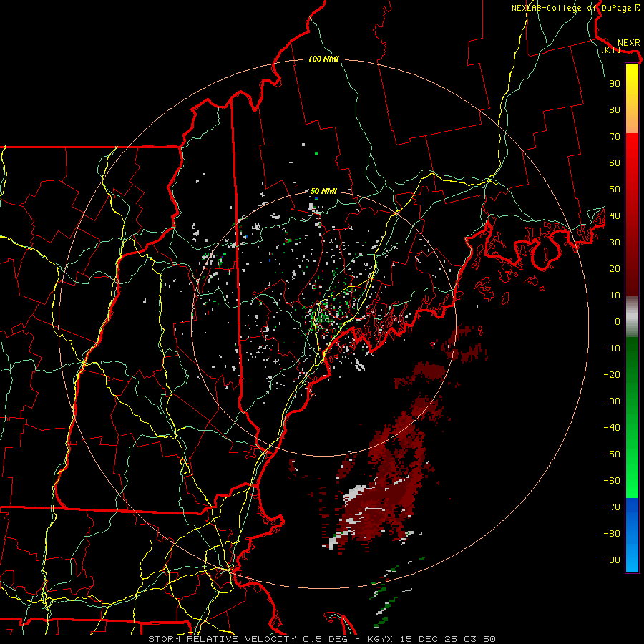The image size is (644, 644).
Task: Click the 100 NMI range ring label
Action: pos(323,59)
